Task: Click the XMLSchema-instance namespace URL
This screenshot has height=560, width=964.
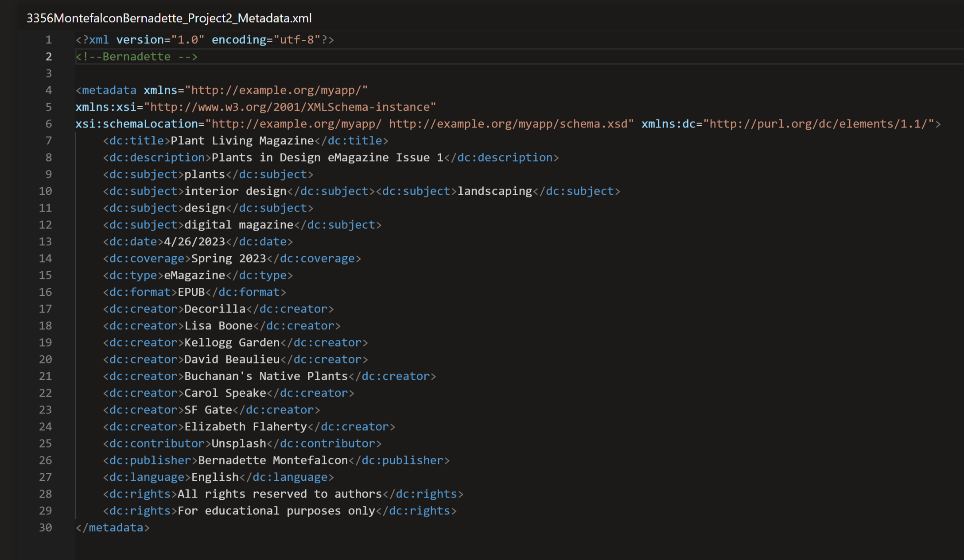Action: [290, 107]
